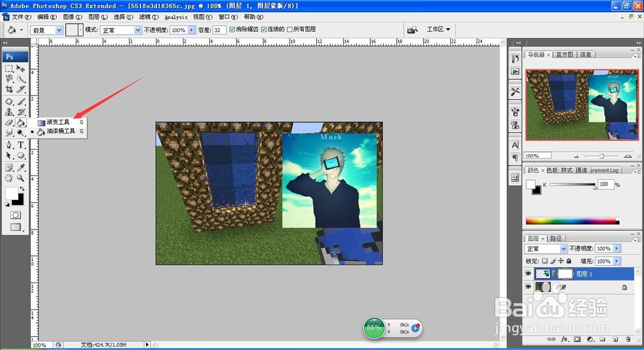644x350 pixels.
Task: Click add layer style fx button
Action: pos(564,339)
